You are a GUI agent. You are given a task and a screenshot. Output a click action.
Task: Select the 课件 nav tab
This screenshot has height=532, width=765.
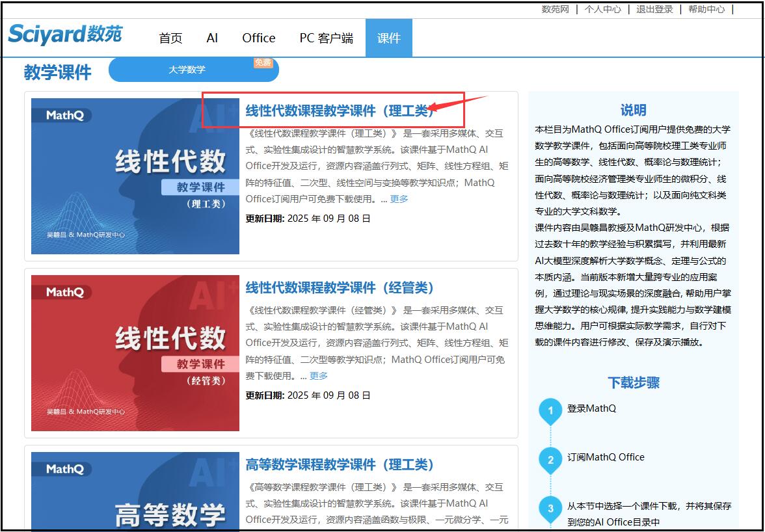(x=389, y=38)
